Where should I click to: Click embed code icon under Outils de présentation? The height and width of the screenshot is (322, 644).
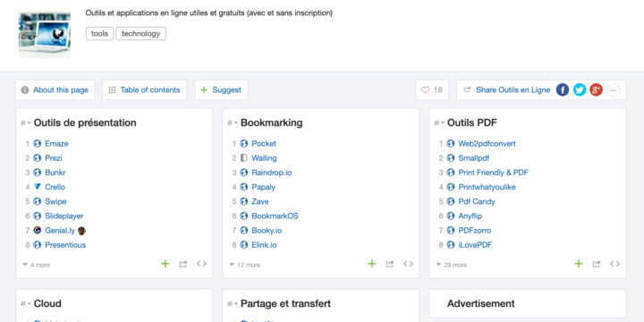click(201, 264)
